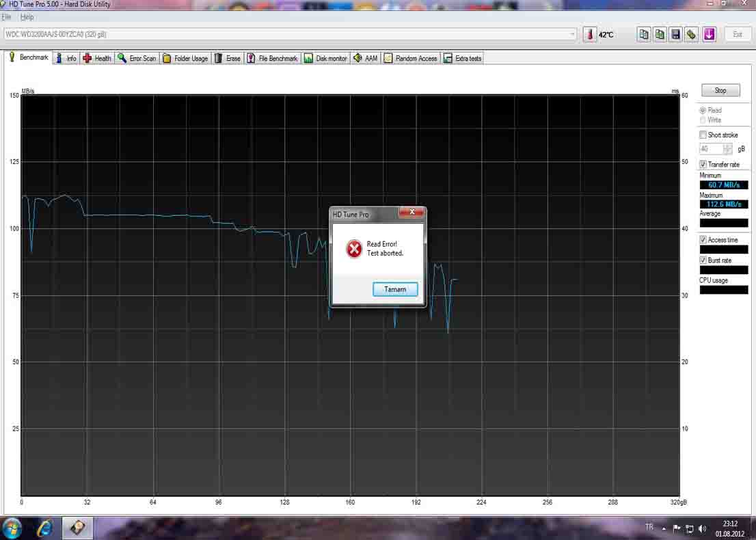Screen dimensions: 756x540
Task: Disable the Access time checkbox
Action: click(703, 240)
